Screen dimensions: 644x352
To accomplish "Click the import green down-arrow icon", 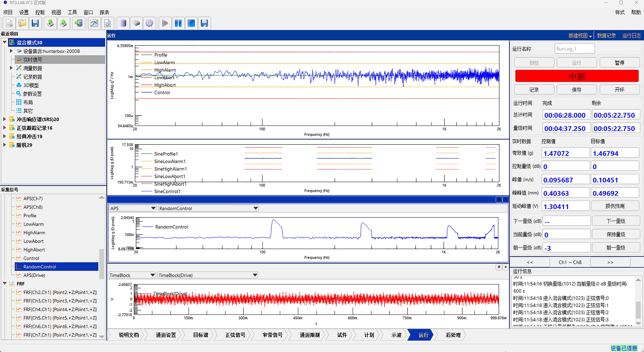I will click(x=50, y=23).
